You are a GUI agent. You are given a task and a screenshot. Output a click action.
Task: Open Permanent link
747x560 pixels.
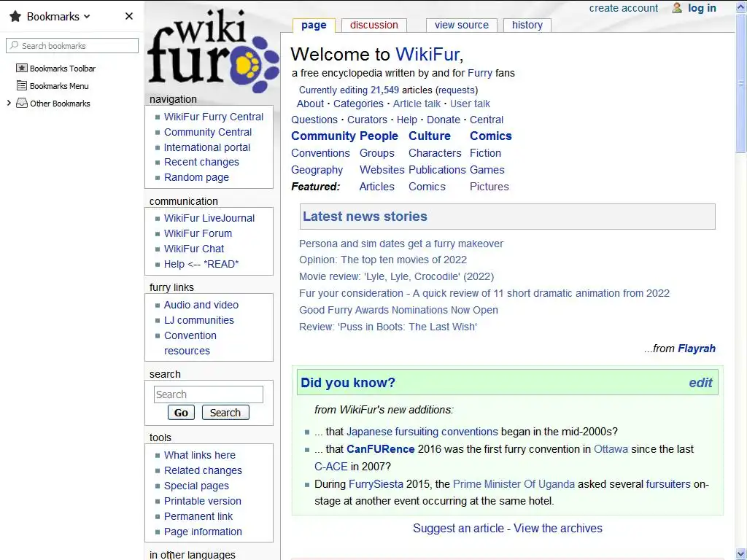[x=198, y=516]
